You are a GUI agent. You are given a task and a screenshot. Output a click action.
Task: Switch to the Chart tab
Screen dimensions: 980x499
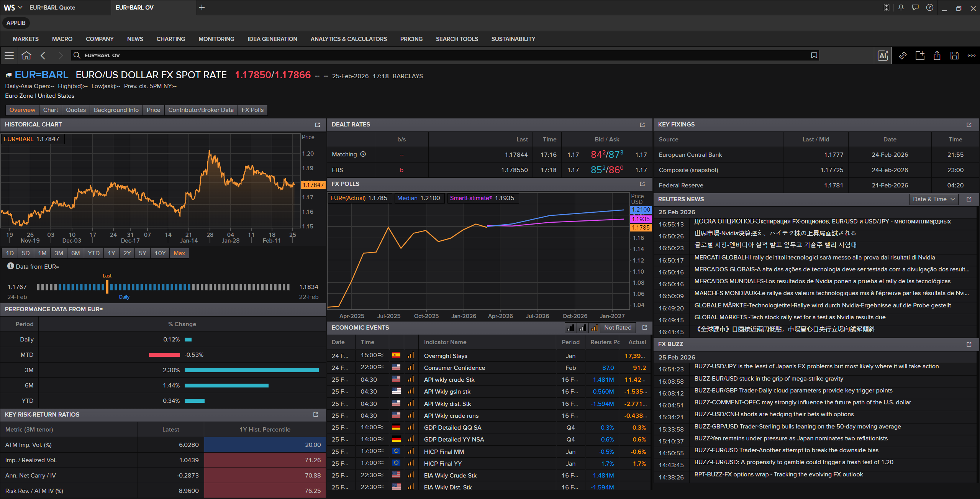(x=51, y=110)
